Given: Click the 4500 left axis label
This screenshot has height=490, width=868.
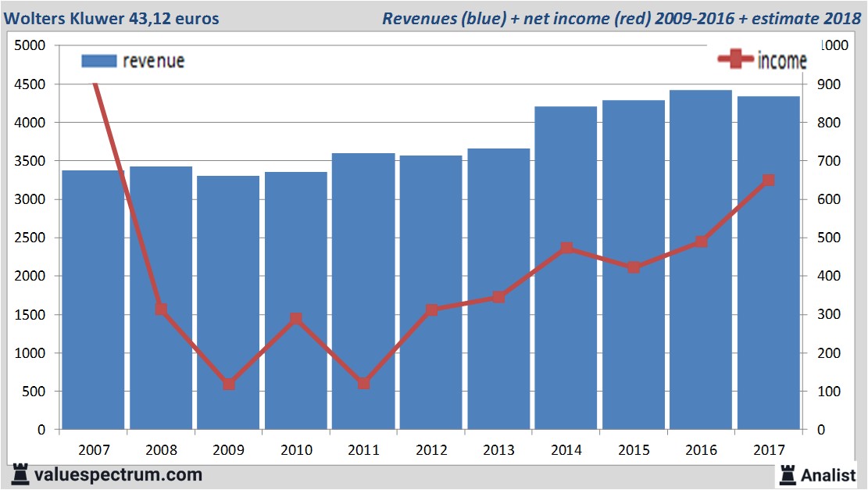Looking at the screenshot, I should tap(30, 84).
